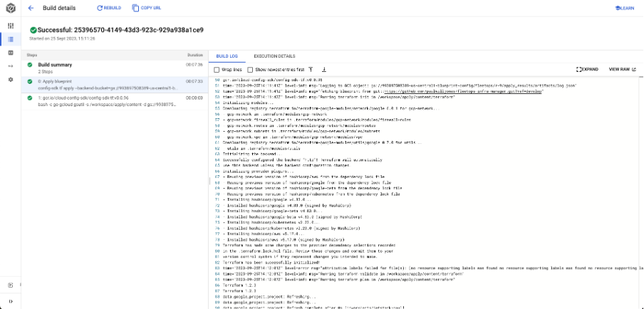The width and height of the screenshot is (644, 309).
Task: Click the Rebuild button
Action: 109,8
